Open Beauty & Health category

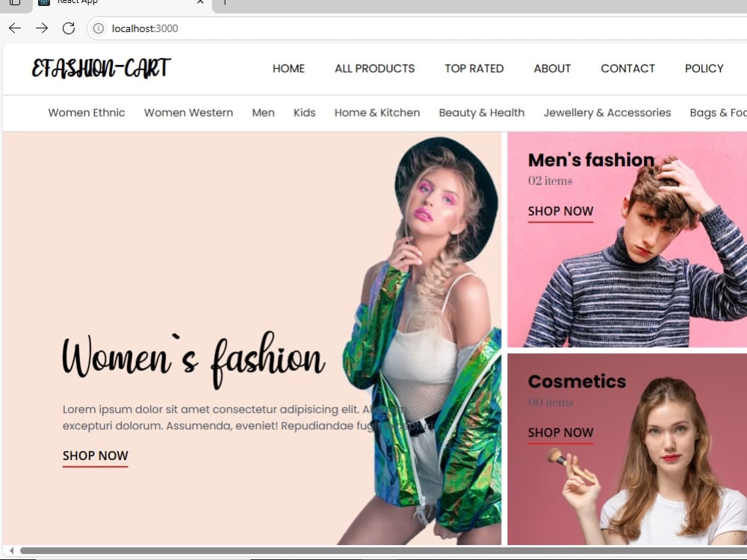(482, 113)
